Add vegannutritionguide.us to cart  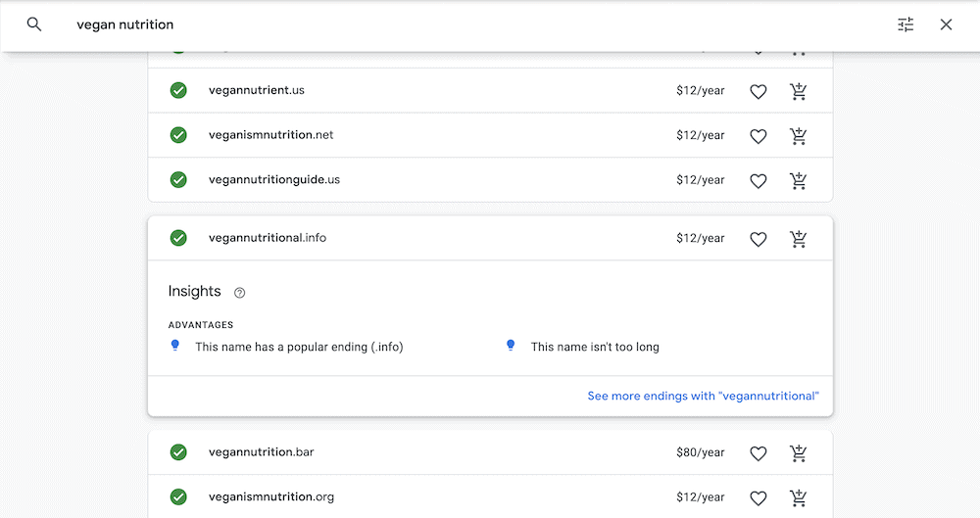pos(798,181)
